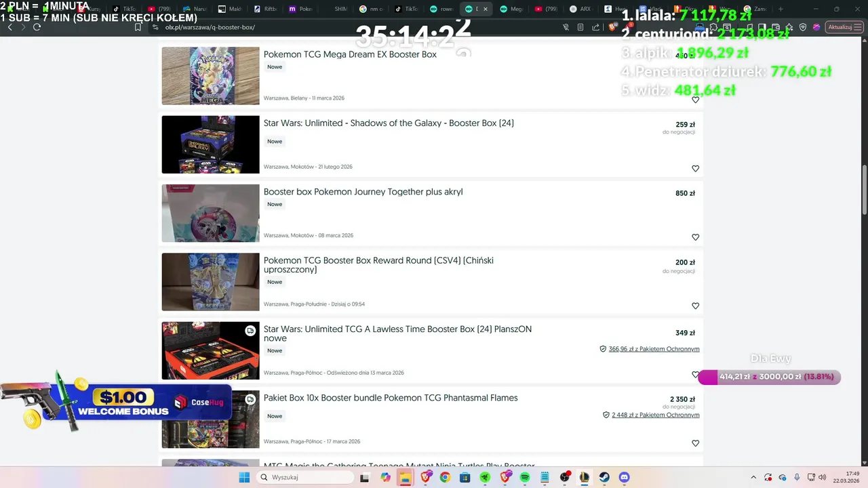Open the Shadows of the Galaxy thumbnail
868x488 pixels.
click(x=210, y=144)
